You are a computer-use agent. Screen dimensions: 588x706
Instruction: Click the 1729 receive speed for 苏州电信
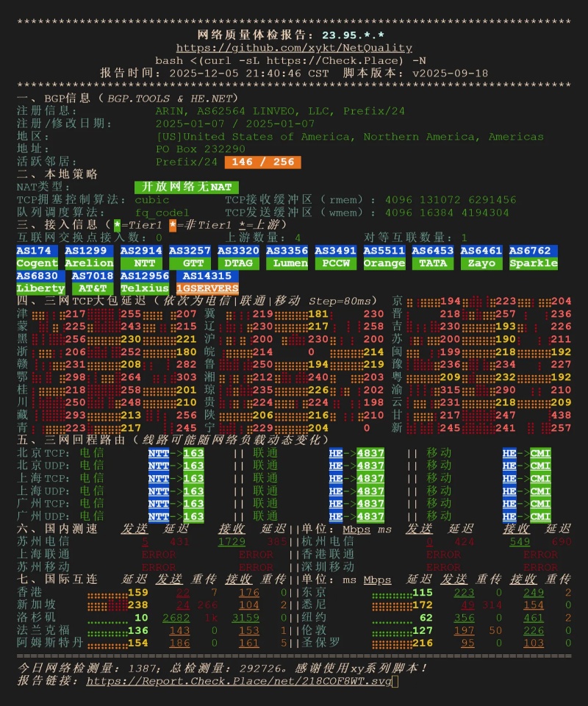point(232,541)
